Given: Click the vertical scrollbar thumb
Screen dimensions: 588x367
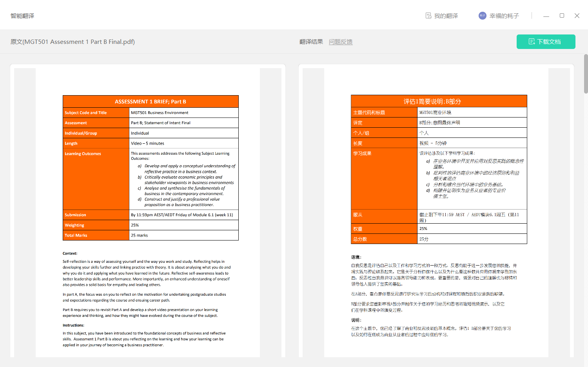Looking at the screenshot, I should tap(586, 74).
